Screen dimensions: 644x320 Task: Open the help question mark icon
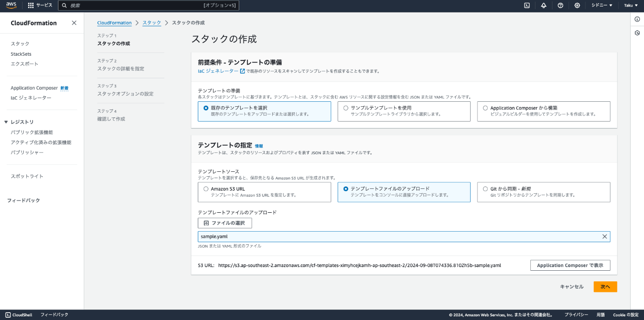click(560, 6)
